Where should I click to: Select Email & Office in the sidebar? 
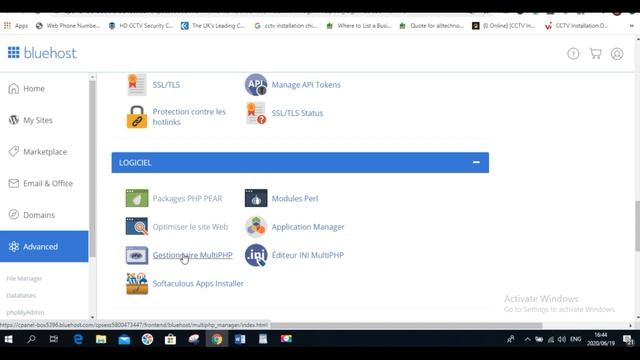tap(44, 183)
